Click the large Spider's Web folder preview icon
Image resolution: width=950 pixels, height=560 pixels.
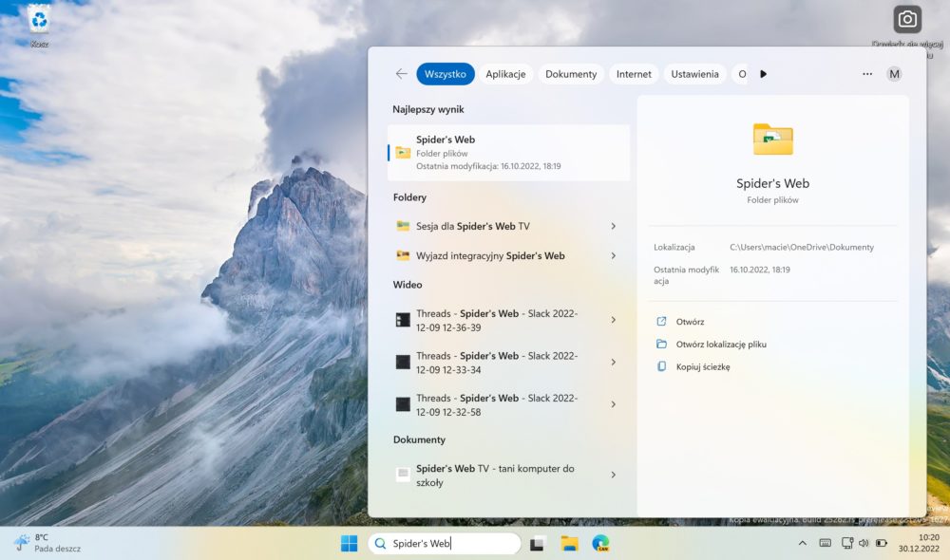(772, 140)
